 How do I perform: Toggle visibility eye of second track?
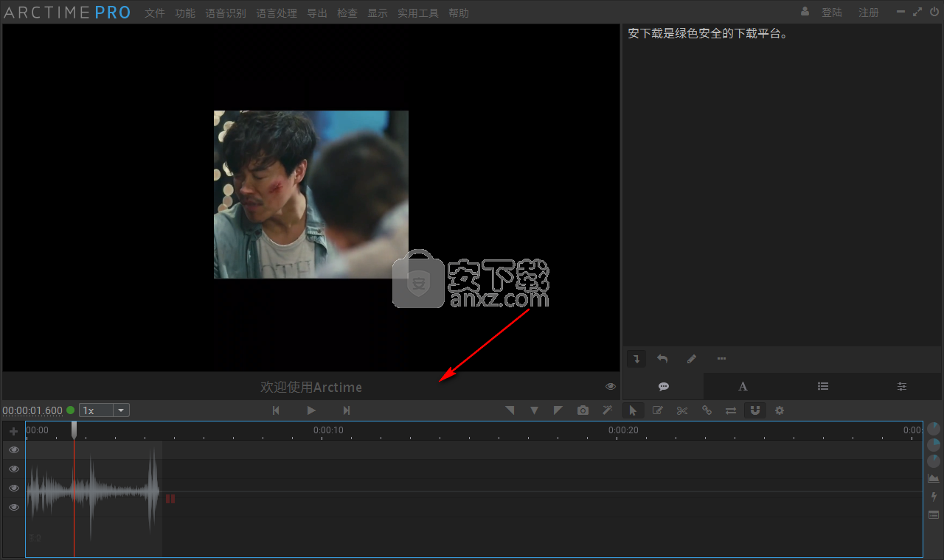pyautogui.click(x=14, y=469)
